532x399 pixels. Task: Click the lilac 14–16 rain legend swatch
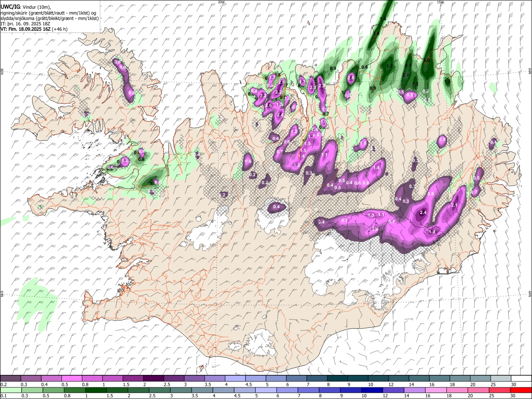click(x=414, y=390)
